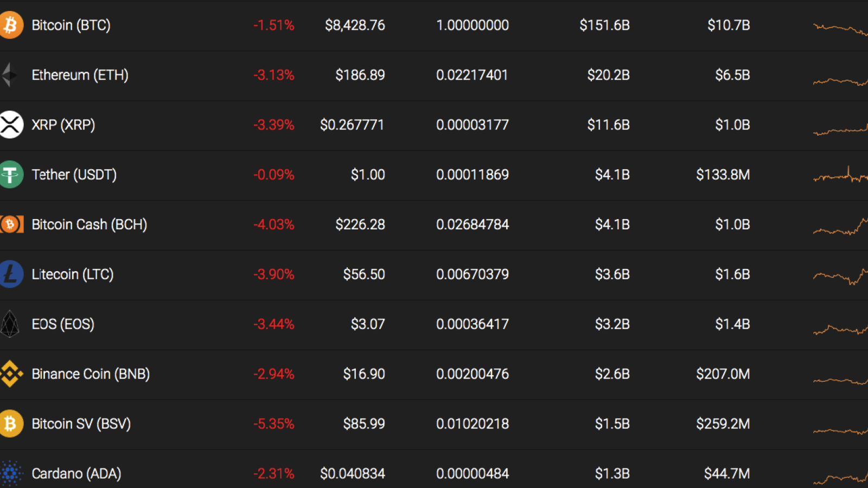The image size is (868, 488).
Task: Open the Bitcoin Cash (BCH) link
Action: 90,224
